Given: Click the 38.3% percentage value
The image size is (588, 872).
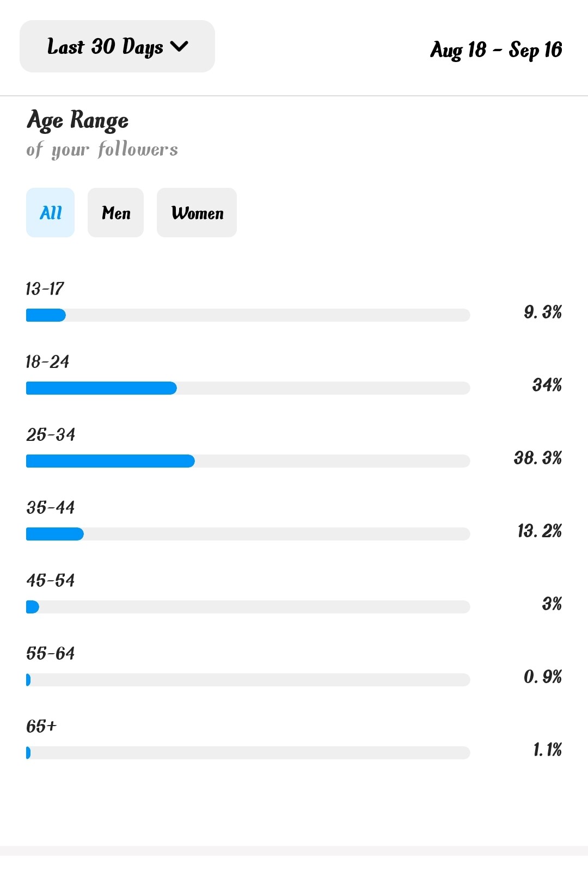Looking at the screenshot, I should click(x=537, y=458).
